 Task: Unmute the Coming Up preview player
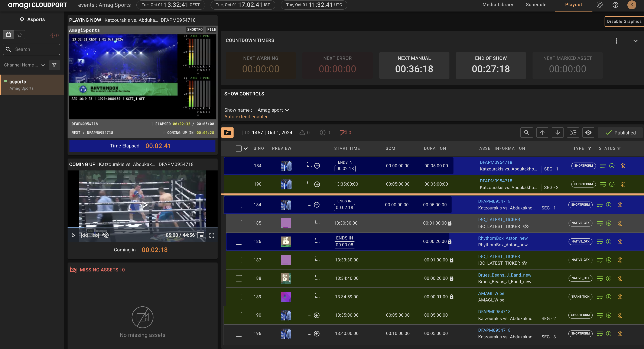click(x=105, y=235)
